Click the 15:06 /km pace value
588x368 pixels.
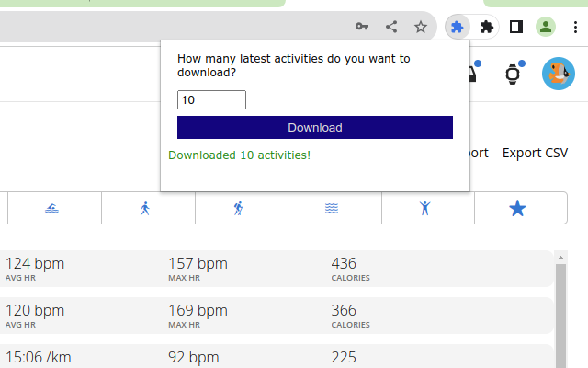pyautogui.click(x=39, y=357)
